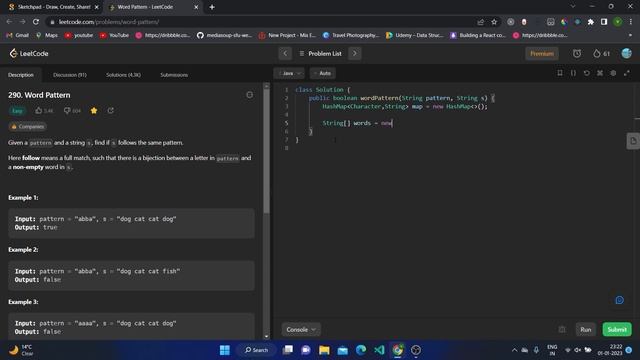Click the Easy difficulty tag
640x360 pixels.
pyautogui.click(x=17, y=111)
